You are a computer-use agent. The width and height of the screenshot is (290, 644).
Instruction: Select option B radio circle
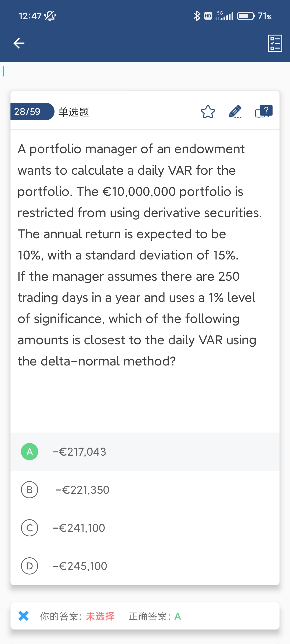(30, 490)
